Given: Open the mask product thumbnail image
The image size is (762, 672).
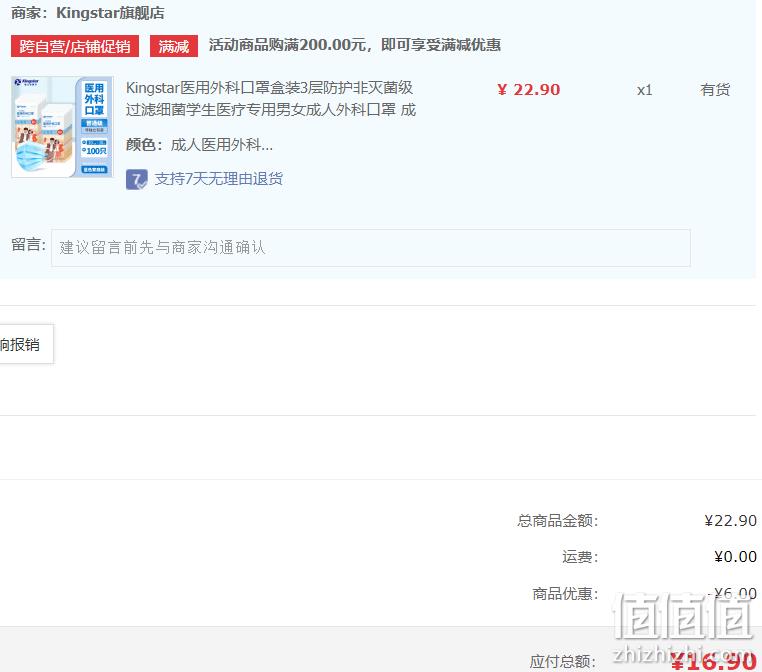Looking at the screenshot, I should click(x=62, y=127).
